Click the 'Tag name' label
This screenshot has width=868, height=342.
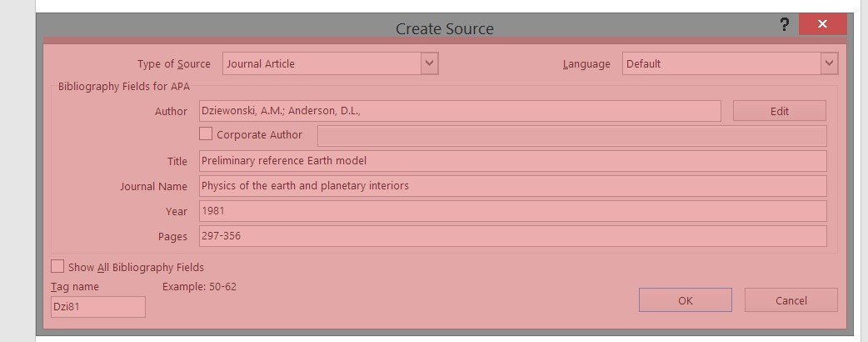click(x=75, y=287)
